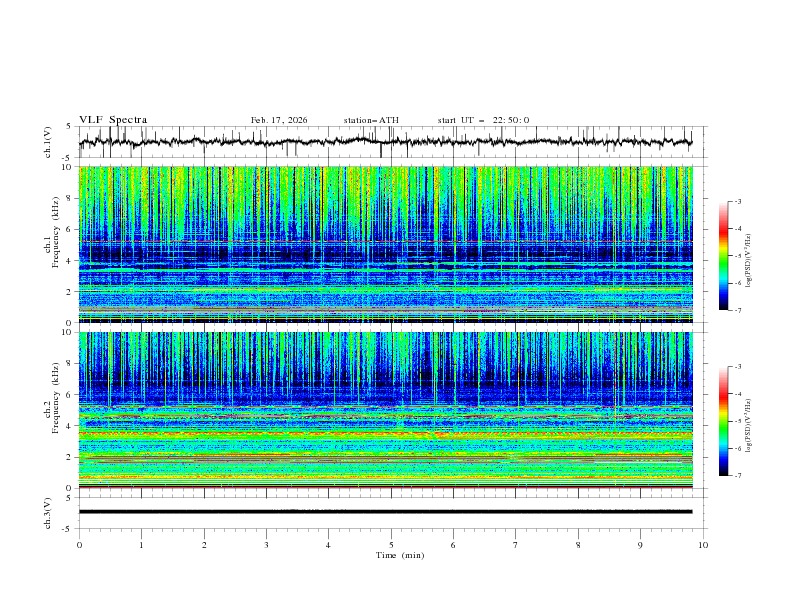Click the "8" kHz tick on ch.1 frequency axis

coord(71,198)
